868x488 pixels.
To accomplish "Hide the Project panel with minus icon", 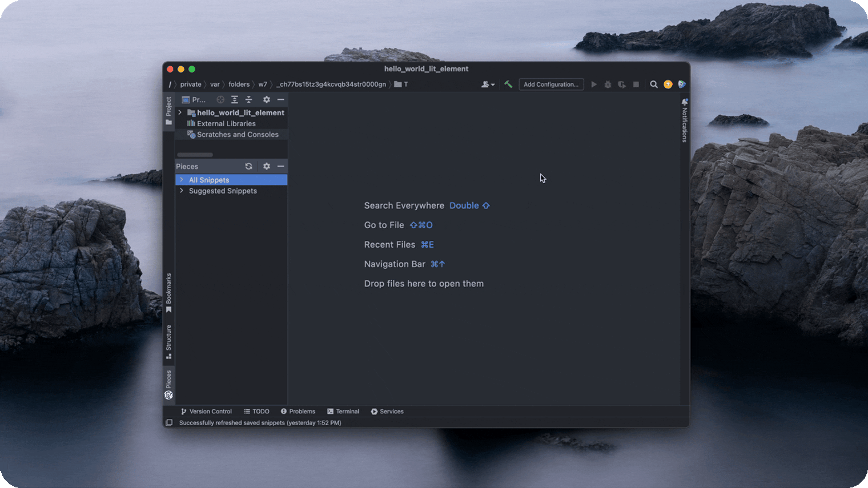I will click(x=281, y=99).
